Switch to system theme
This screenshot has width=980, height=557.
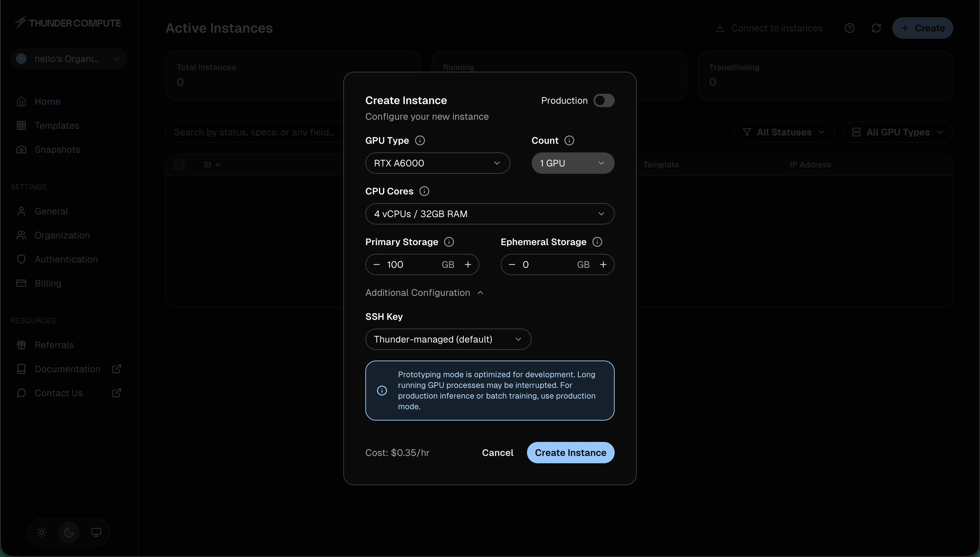[x=96, y=533]
